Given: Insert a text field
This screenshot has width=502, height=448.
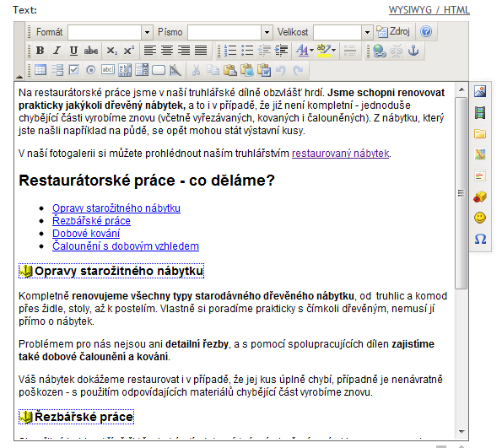Looking at the screenshot, I should 108,70.
